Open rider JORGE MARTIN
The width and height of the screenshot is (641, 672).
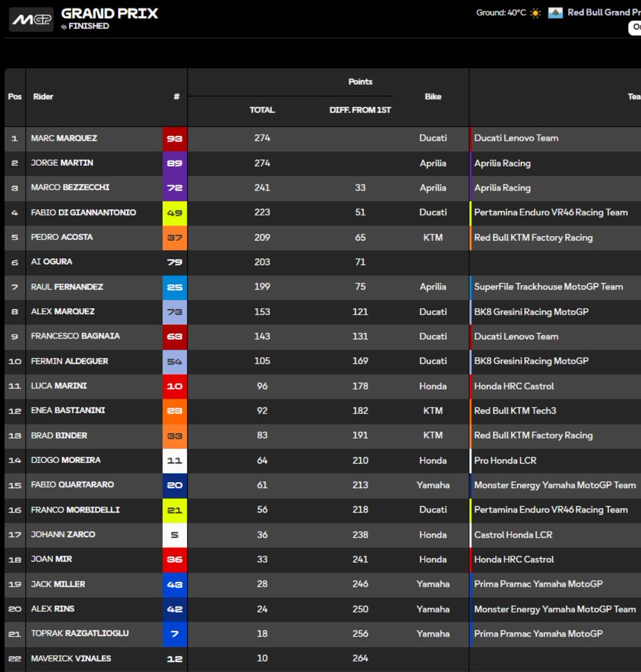tap(62, 163)
